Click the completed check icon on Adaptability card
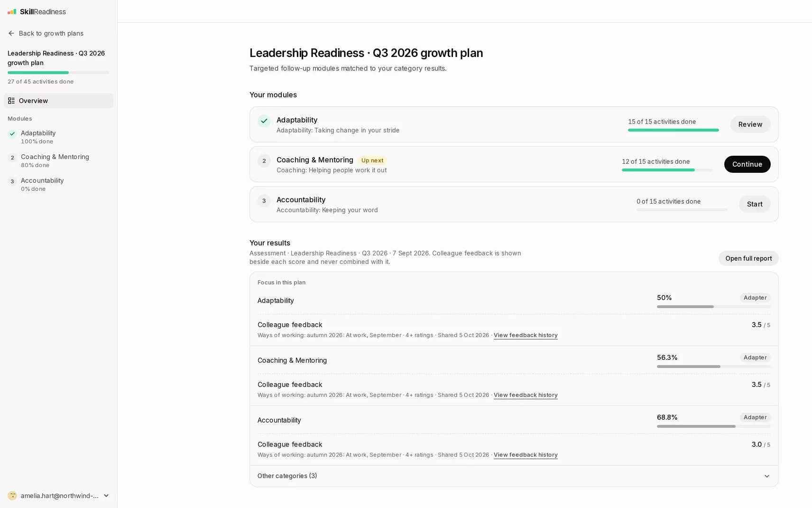This screenshot has height=508, width=812. pos(264,121)
